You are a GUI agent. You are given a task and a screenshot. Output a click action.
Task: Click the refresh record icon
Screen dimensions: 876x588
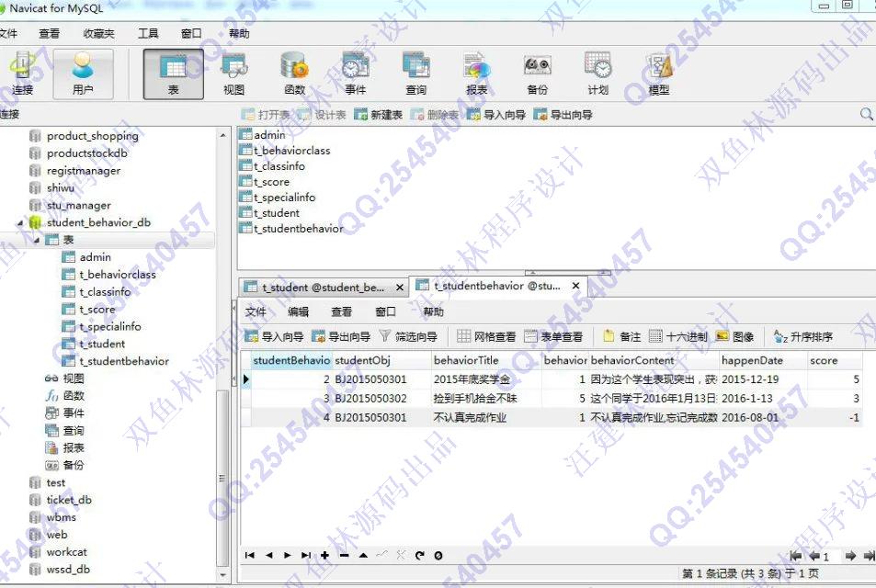coord(419,555)
